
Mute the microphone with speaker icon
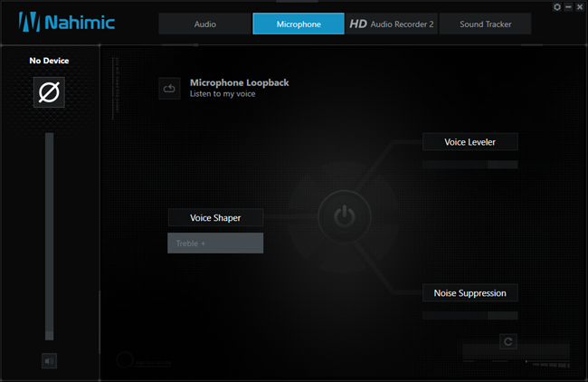pos(49,361)
